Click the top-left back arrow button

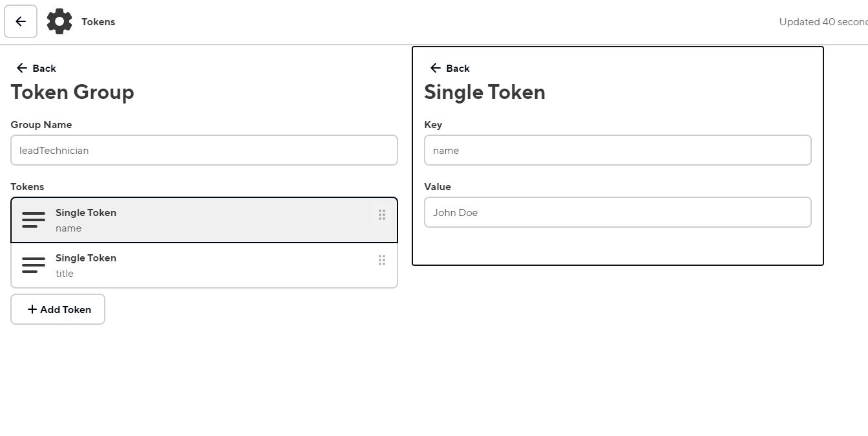click(x=21, y=21)
